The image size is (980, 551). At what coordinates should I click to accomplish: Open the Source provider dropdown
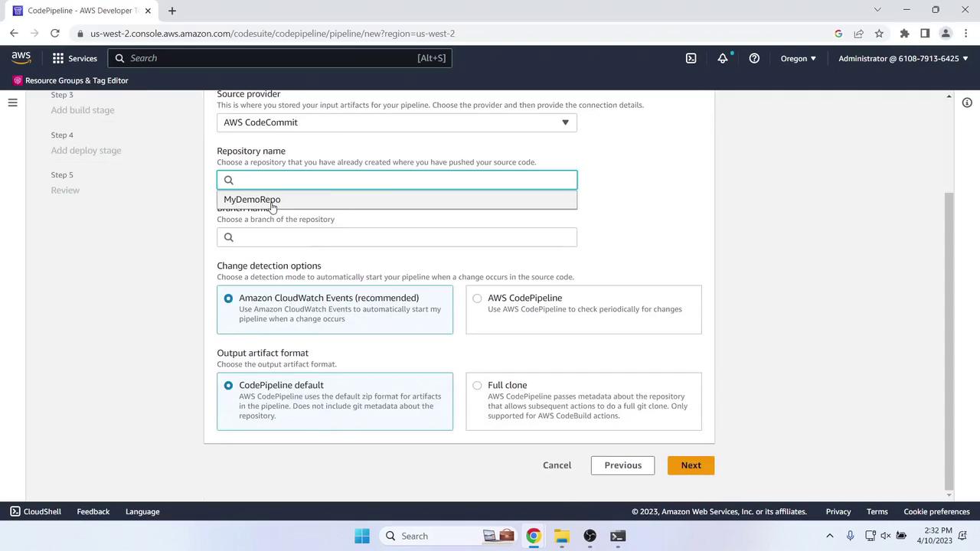397,122
